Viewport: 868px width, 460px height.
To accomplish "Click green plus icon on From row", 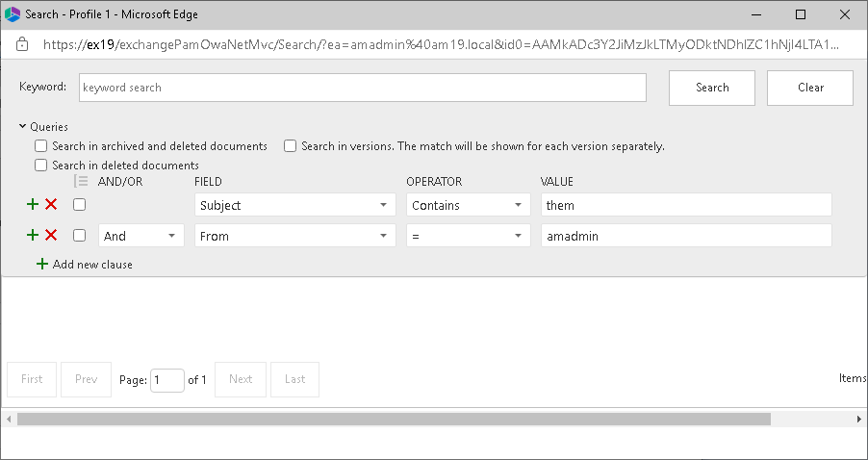I will pos(33,236).
